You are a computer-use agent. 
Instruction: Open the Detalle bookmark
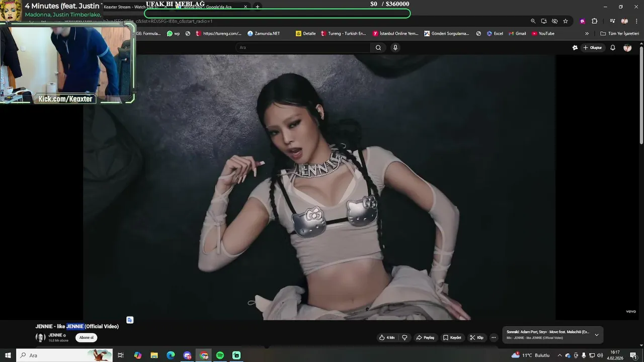coord(306,34)
